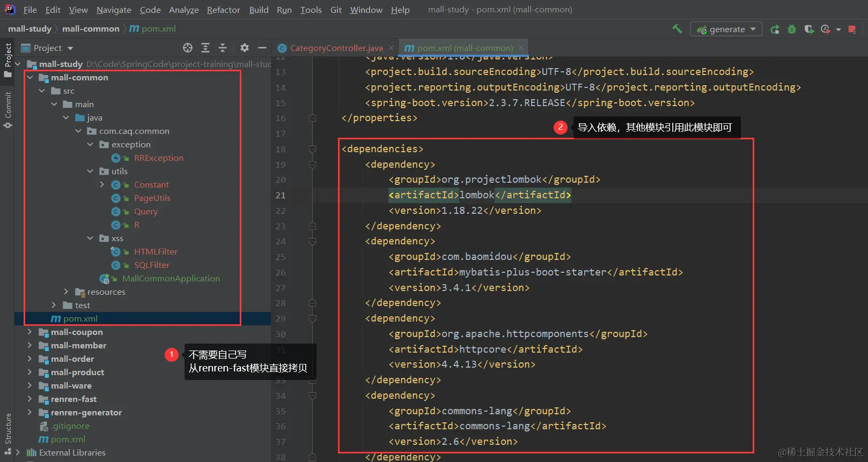Collapse the utils package
This screenshot has width=868, height=462.
pos(90,172)
